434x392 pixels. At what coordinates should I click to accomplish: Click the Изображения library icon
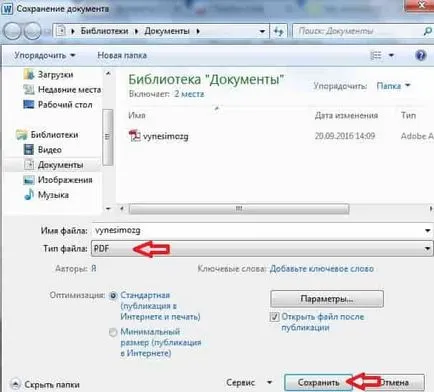click(29, 180)
